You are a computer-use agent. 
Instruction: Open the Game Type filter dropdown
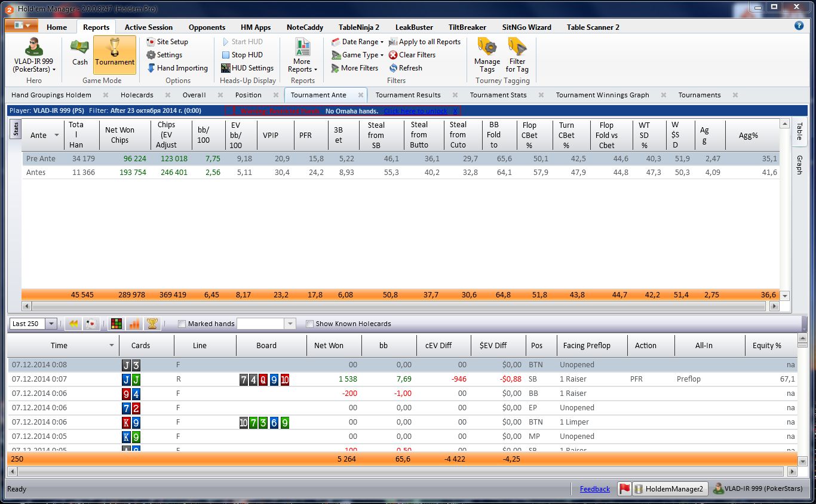(x=358, y=55)
